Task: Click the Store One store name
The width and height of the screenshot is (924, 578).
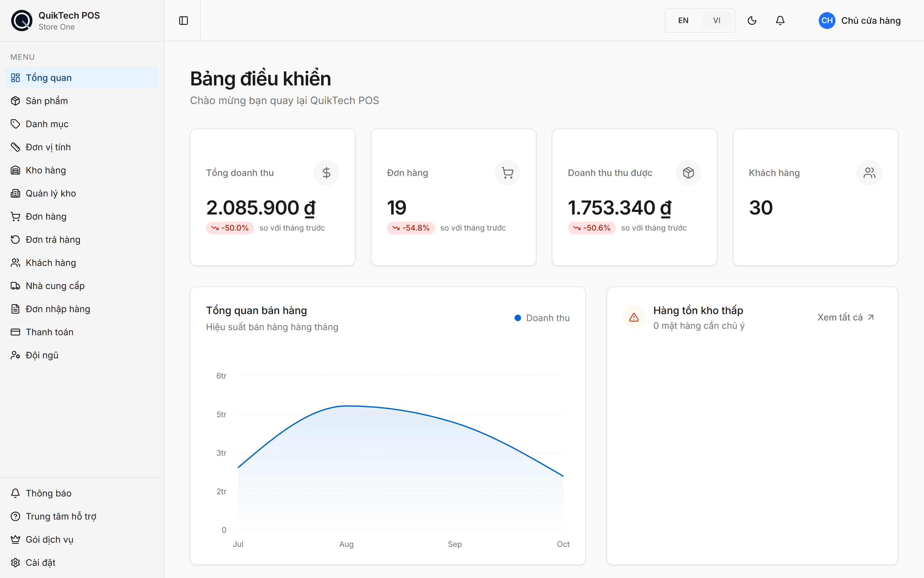Action: (56, 27)
